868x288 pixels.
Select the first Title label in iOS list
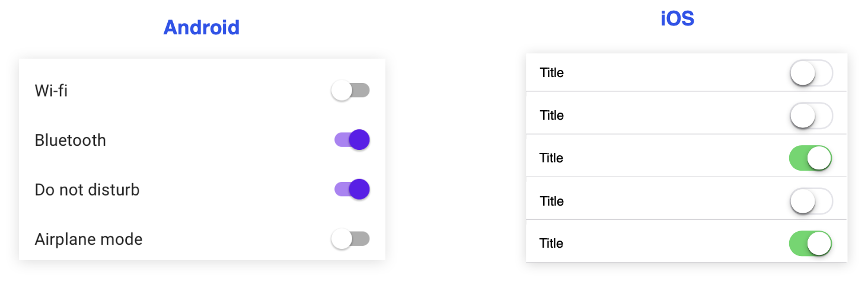pos(551,73)
